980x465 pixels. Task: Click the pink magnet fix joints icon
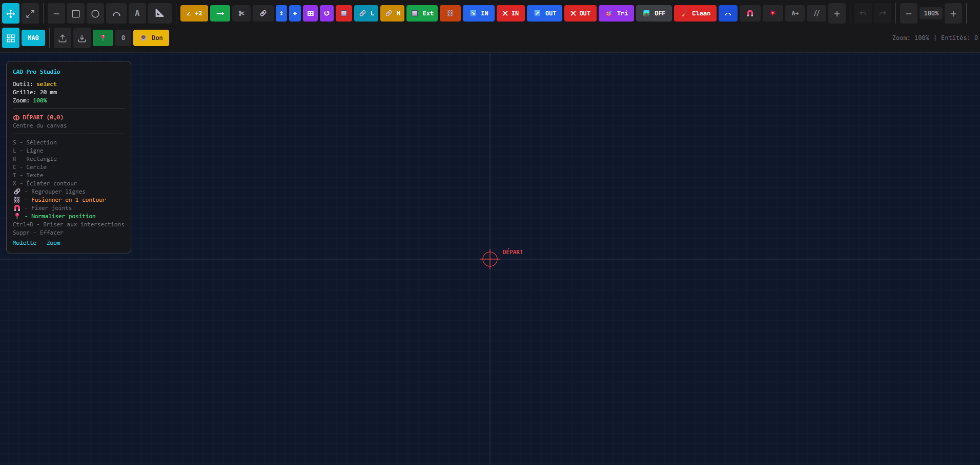pyautogui.click(x=750, y=13)
